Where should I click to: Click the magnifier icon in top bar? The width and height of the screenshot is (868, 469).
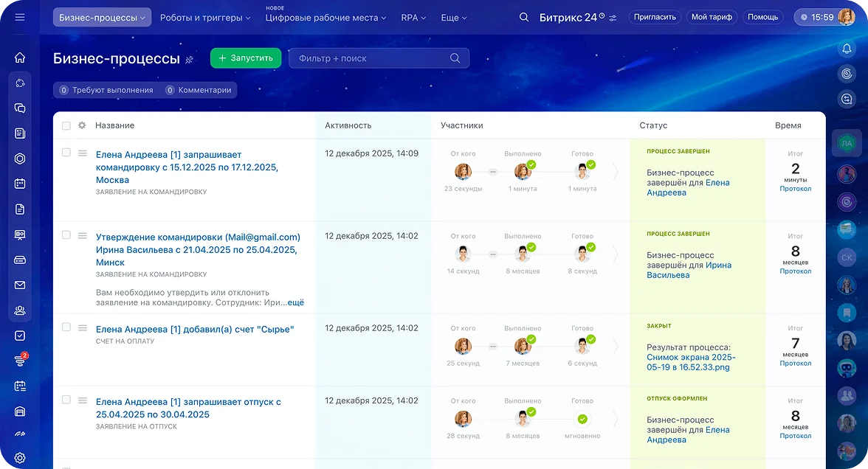[x=524, y=17]
